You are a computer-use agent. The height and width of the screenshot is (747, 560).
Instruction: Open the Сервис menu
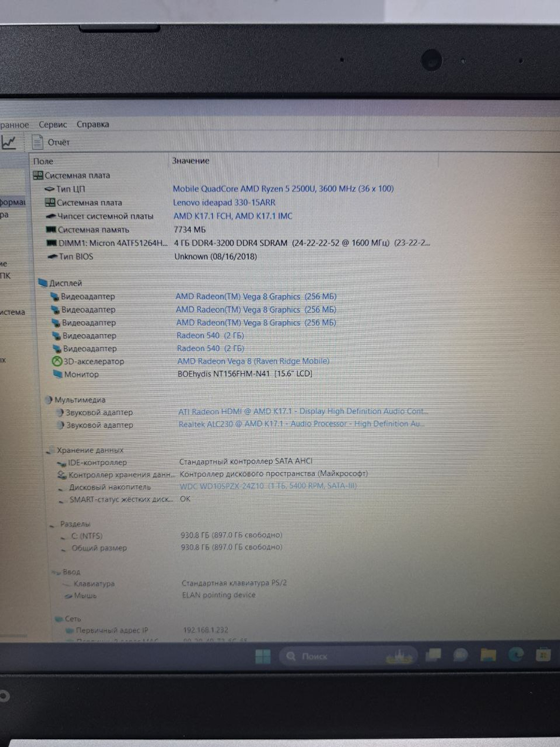(x=52, y=124)
